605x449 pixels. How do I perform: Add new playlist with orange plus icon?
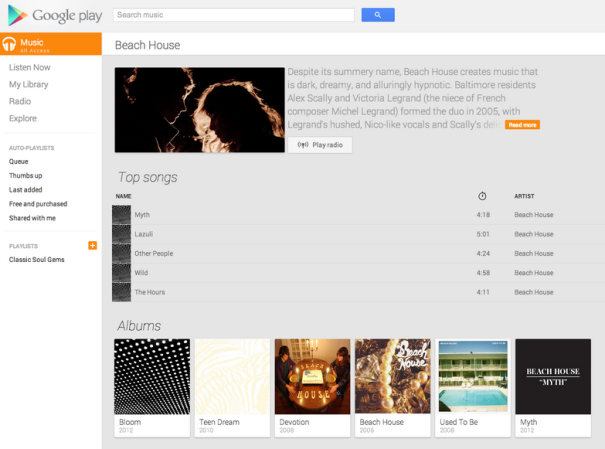pos(93,245)
